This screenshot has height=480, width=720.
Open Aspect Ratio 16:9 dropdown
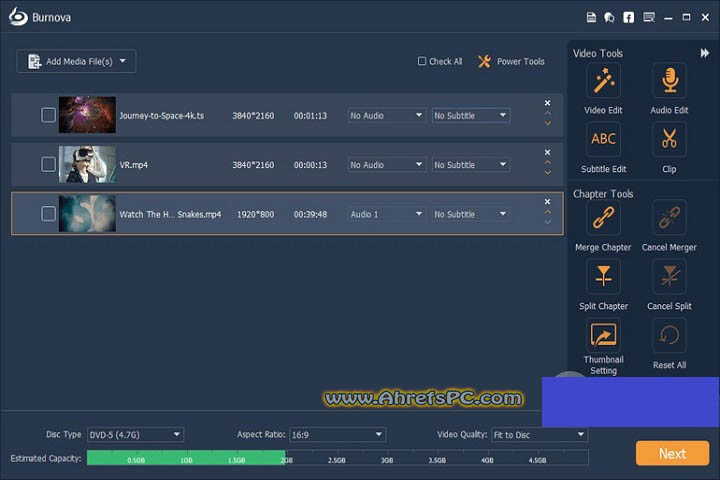coord(338,435)
